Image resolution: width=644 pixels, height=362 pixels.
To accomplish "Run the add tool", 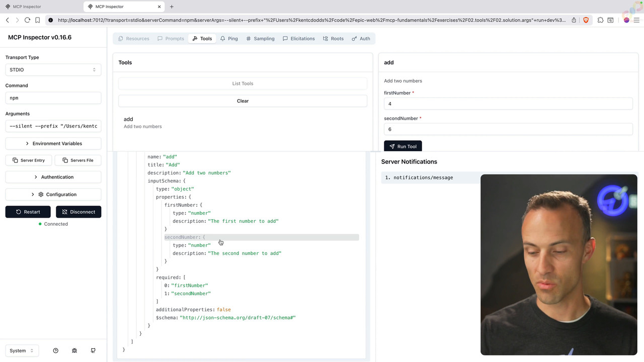I will click(x=403, y=146).
